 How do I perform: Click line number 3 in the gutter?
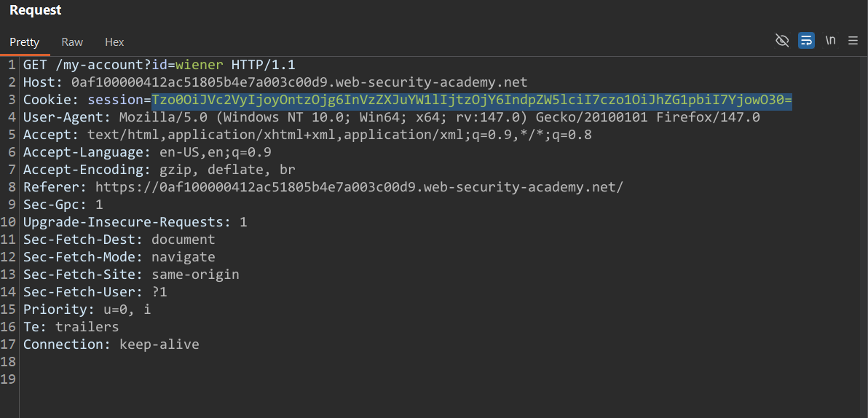[12, 100]
